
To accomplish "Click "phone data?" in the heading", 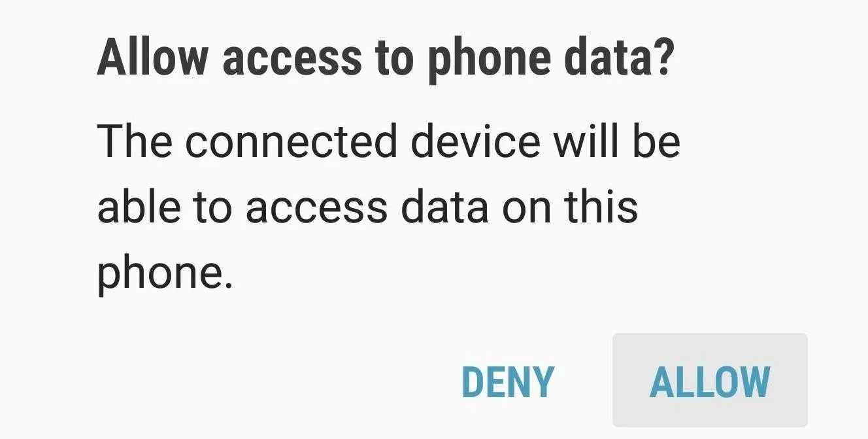I will [x=550, y=60].
